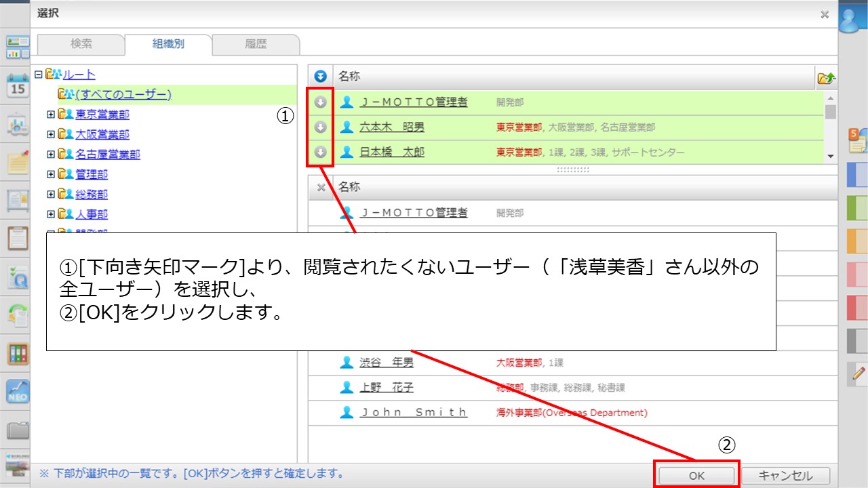Click the 六本木 昭男 user link
868x488 pixels.
click(x=391, y=127)
